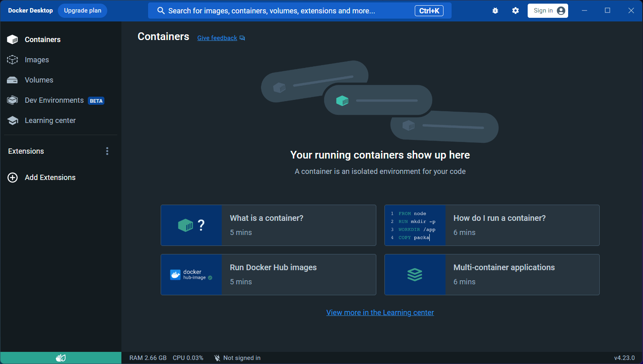Viewport: 643px width, 364px height.
Task: Open the 'What is a container?' tutorial title
Action: pos(267,218)
